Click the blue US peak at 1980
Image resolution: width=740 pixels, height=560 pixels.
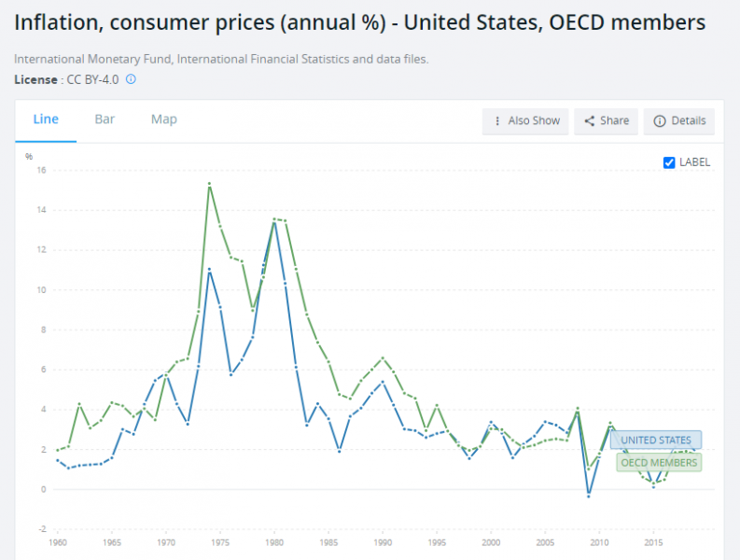tap(273, 223)
